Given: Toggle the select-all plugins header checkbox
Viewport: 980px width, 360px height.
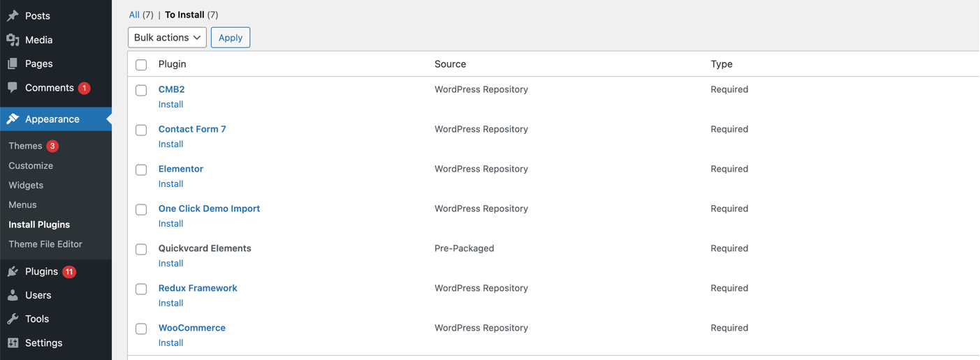Looking at the screenshot, I should [141, 65].
